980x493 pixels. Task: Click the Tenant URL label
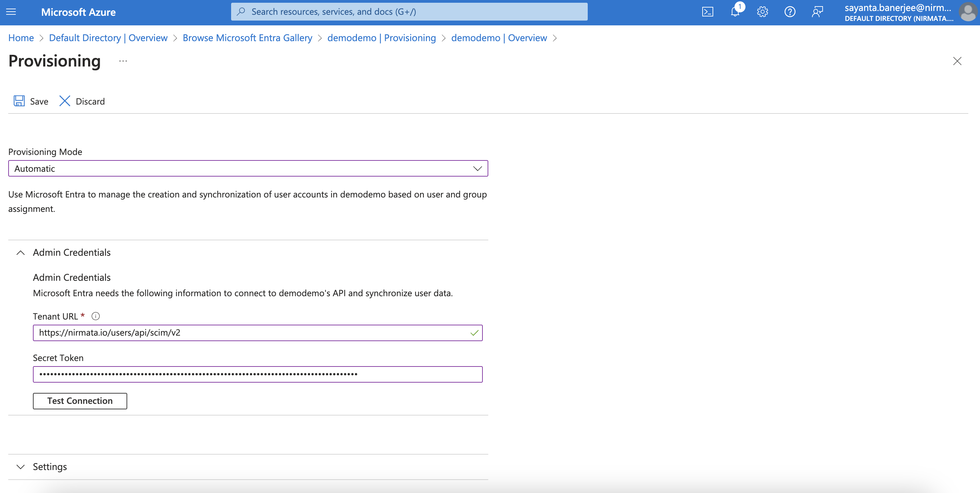point(55,316)
